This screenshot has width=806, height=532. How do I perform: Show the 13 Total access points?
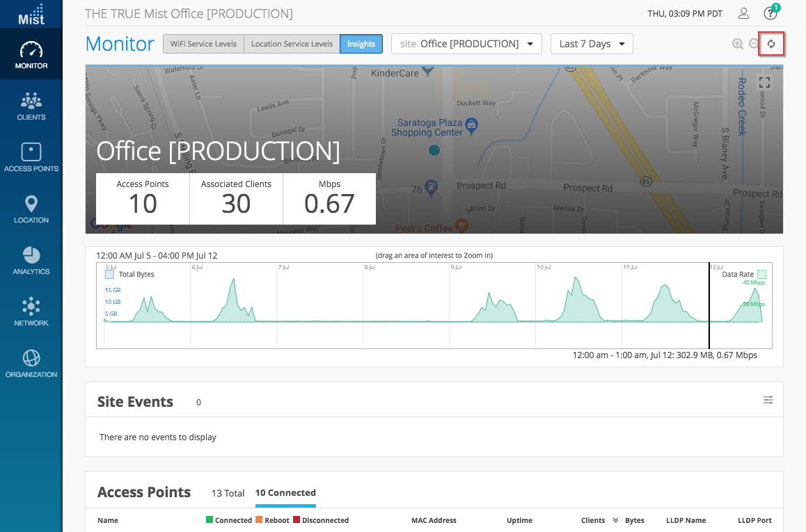228,493
